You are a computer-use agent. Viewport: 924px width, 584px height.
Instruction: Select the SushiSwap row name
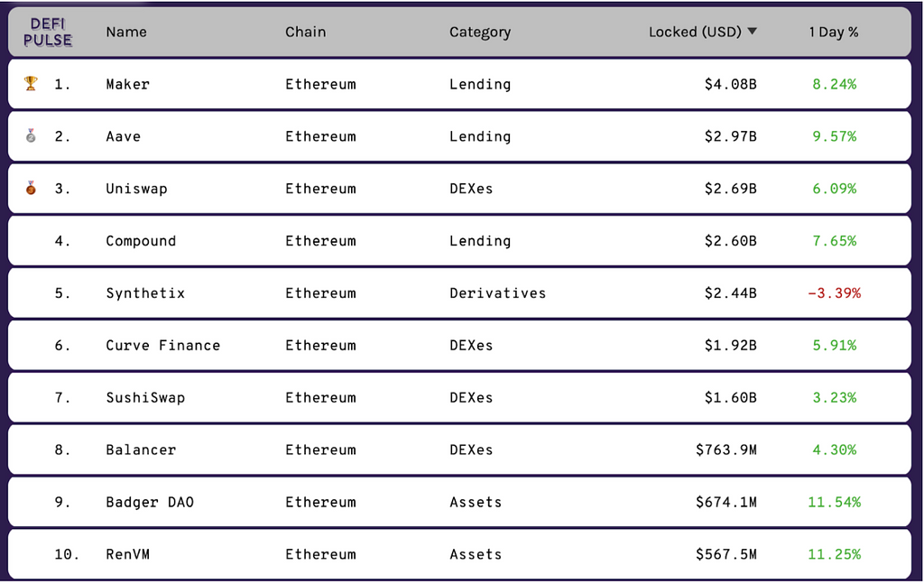(145, 398)
